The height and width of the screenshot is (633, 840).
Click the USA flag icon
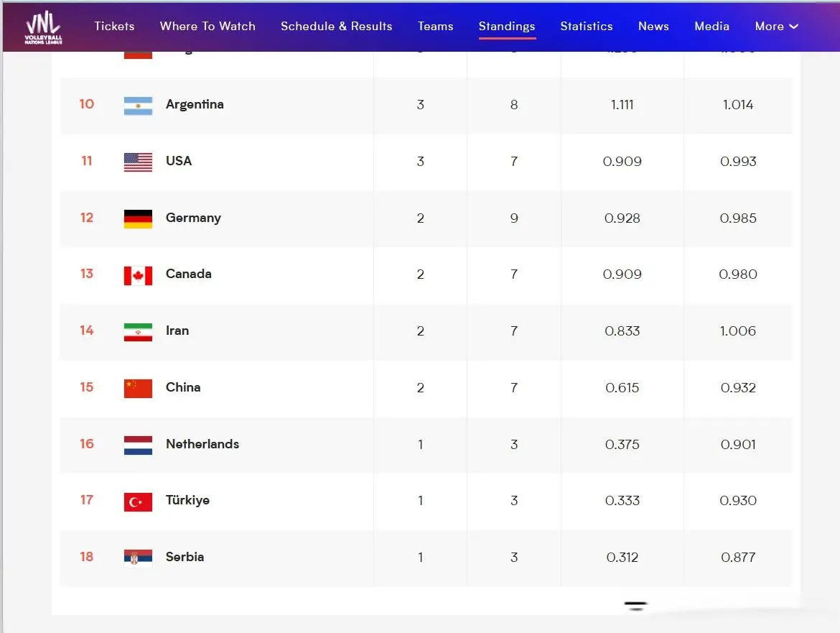tap(138, 162)
